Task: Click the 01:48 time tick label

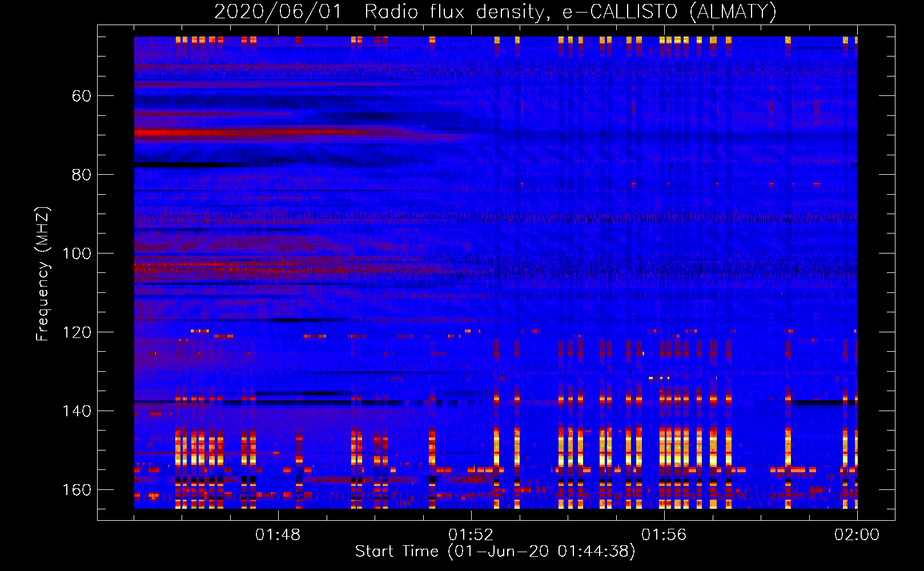Action: click(278, 535)
